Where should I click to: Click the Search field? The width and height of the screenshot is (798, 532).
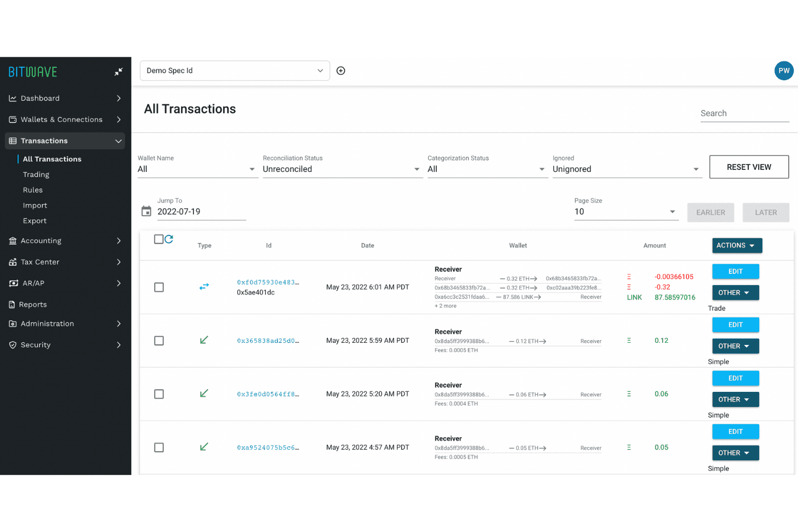(x=745, y=113)
